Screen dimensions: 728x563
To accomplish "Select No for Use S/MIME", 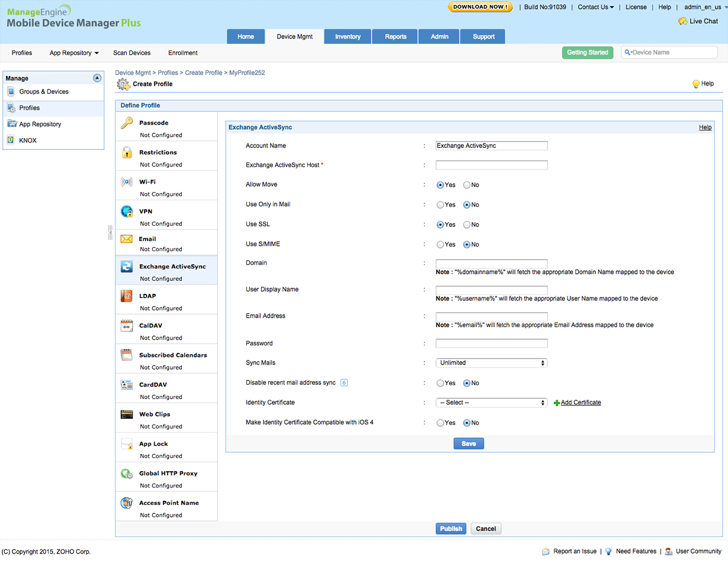I will coord(467,245).
